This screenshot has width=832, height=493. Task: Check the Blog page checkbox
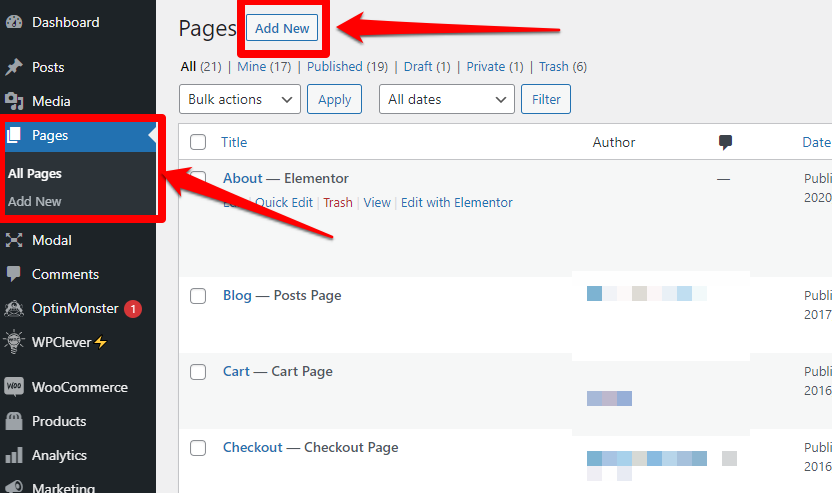pos(198,296)
